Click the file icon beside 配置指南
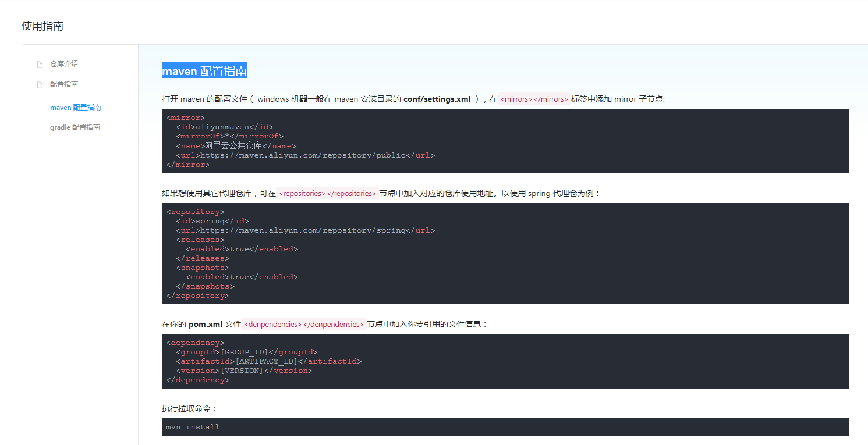 pos(40,84)
